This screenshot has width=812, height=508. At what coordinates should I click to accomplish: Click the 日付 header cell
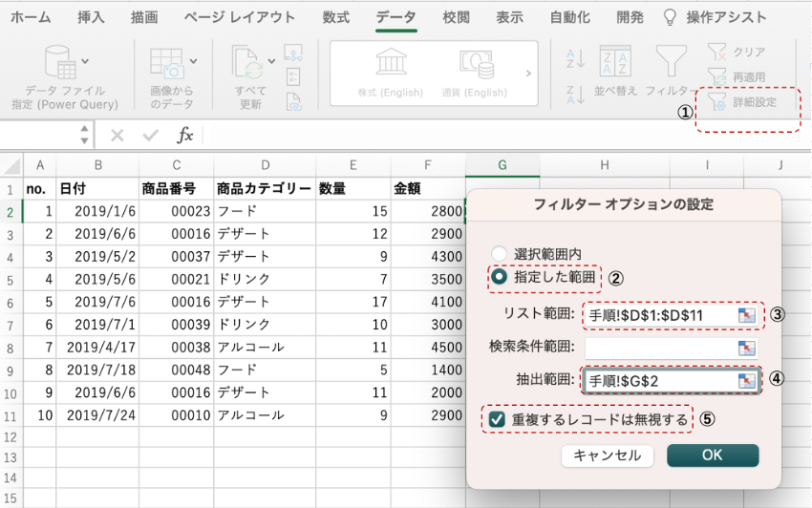pos(97,188)
